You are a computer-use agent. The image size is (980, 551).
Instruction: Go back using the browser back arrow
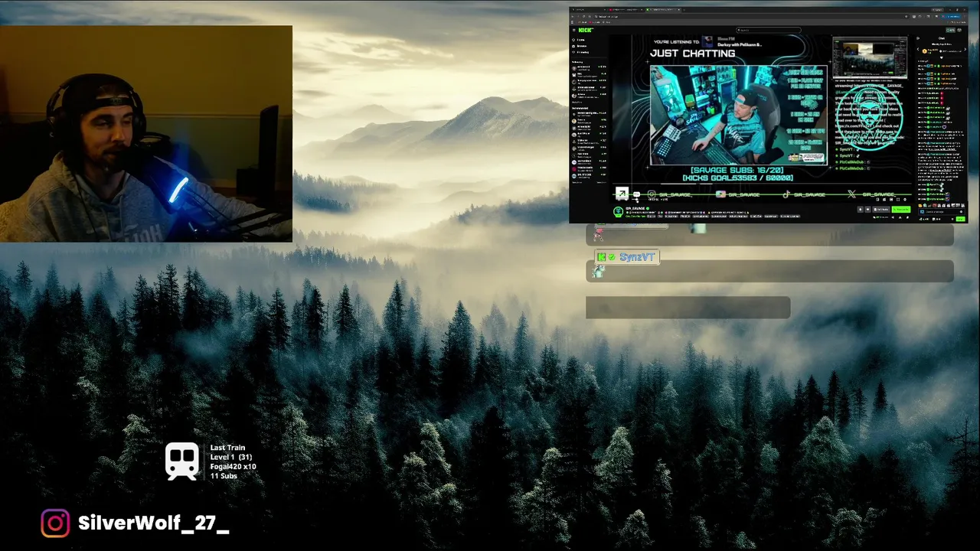pyautogui.click(x=572, y=17)
